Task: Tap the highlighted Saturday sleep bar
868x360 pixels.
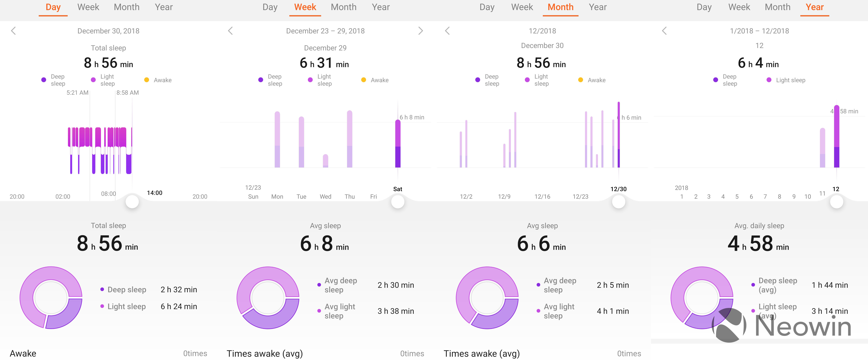Action: [x=398, y=144]
